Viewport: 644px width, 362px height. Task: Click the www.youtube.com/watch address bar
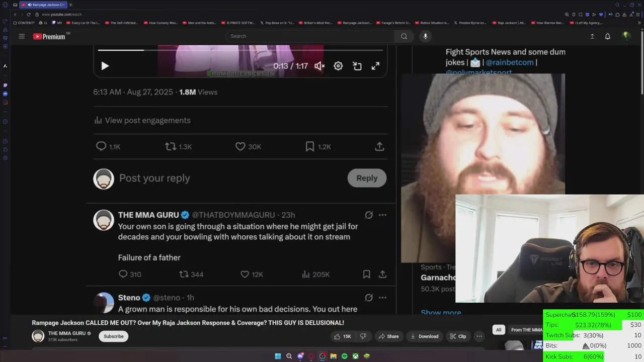click(x=62, y=15)
